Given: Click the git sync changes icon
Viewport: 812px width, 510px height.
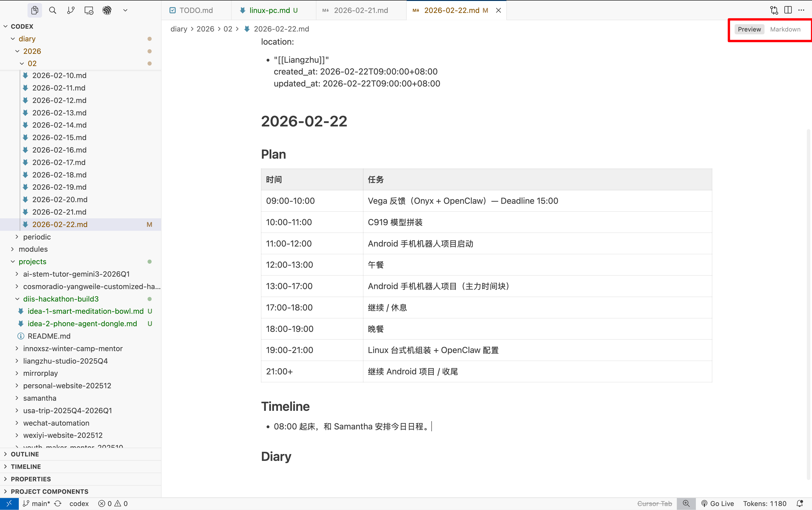Looking at the screenshot, I should (58, 503).
